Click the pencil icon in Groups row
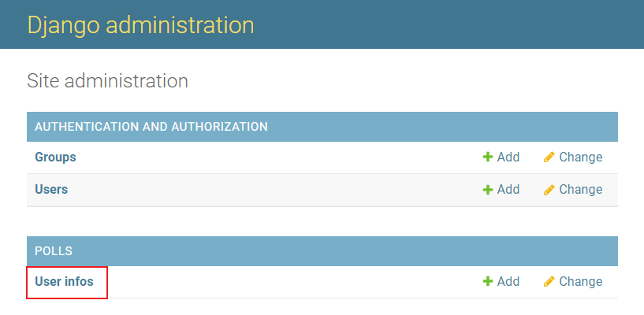 (x=549, y=157)
